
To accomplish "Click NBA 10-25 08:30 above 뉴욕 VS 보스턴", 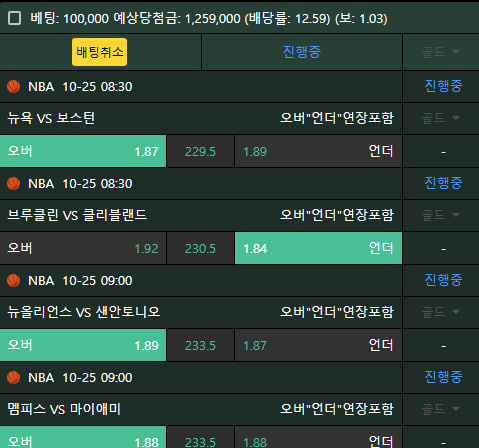I will click(80, 87).
